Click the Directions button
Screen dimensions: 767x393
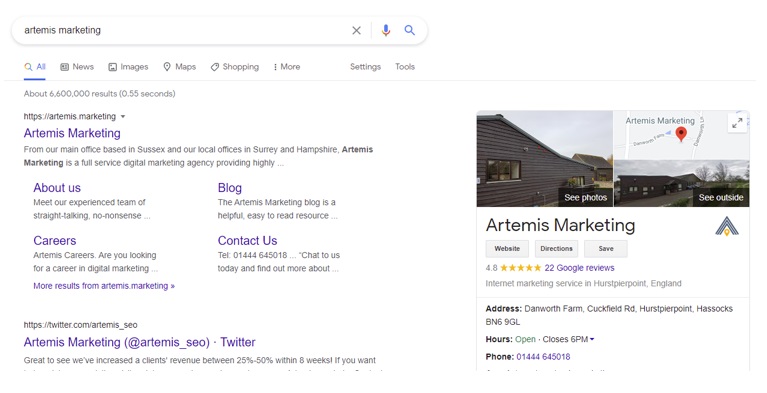pos(556,249)
